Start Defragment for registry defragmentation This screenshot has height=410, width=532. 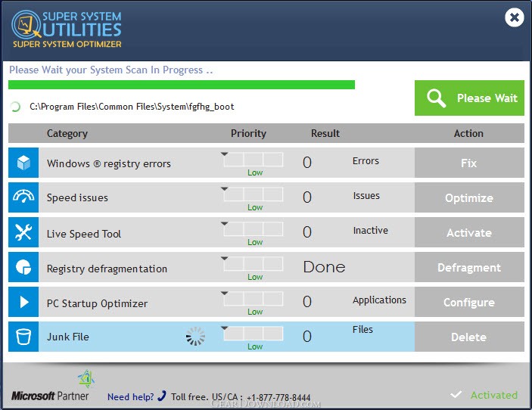(x=468, y=268)
